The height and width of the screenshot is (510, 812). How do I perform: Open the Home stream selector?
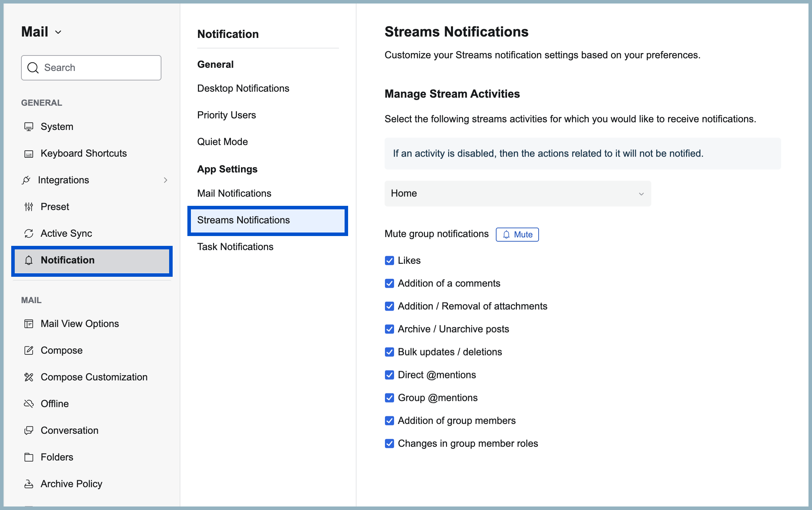[517, 194]
